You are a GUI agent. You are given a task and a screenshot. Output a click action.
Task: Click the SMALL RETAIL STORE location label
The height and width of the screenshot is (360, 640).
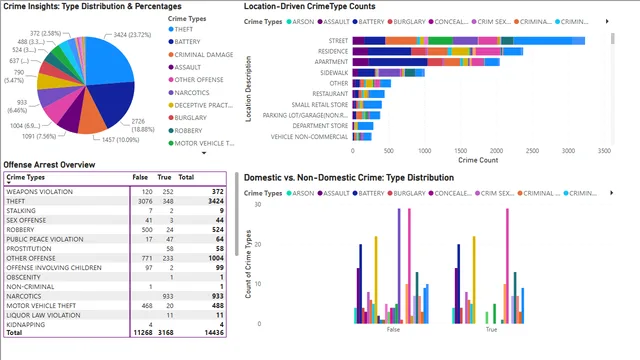coord(320,105)
